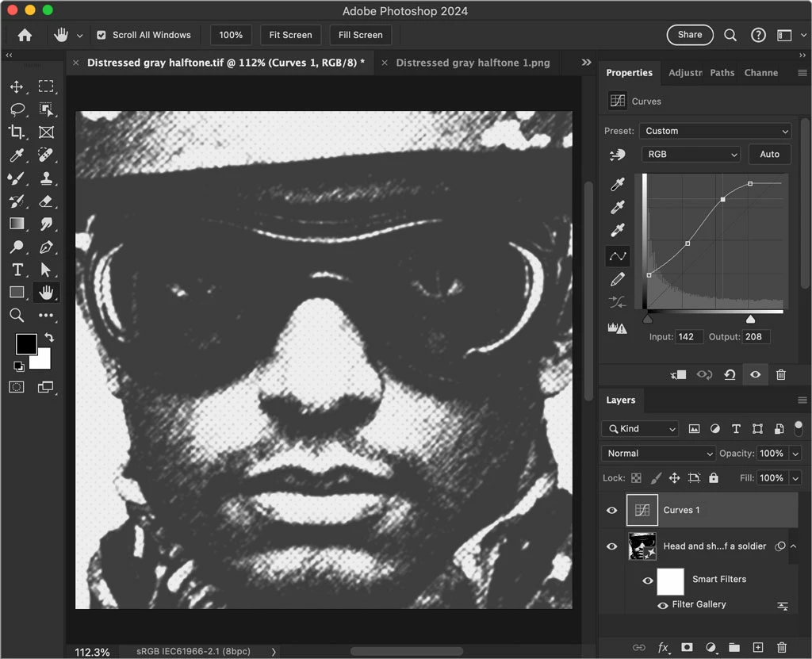
Task: Open the Help question-mark icon
Action: click(758, 35)
